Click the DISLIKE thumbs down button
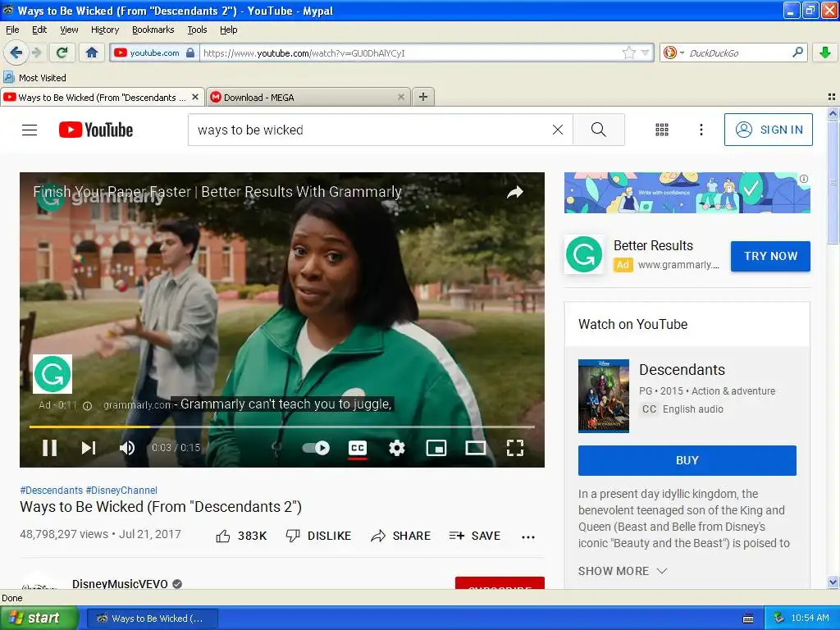The height and width of the screenshot is (630, 840). (319, 536)
